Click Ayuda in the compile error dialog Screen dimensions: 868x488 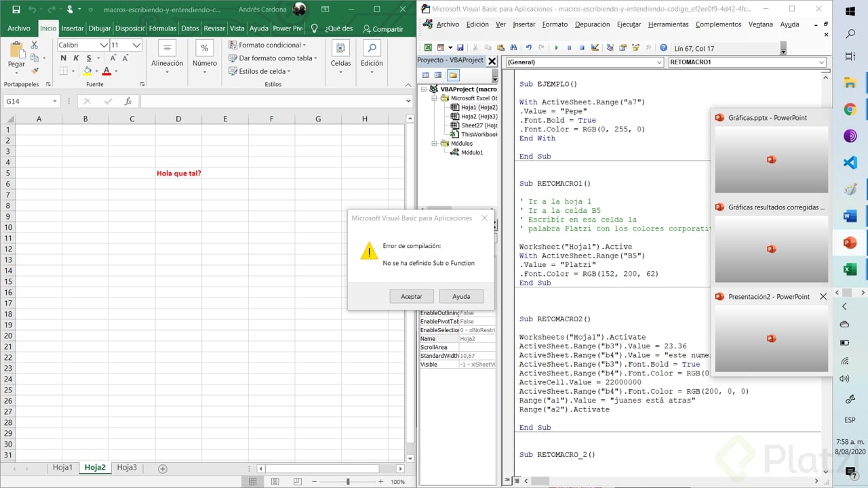[x=461, y=296]
